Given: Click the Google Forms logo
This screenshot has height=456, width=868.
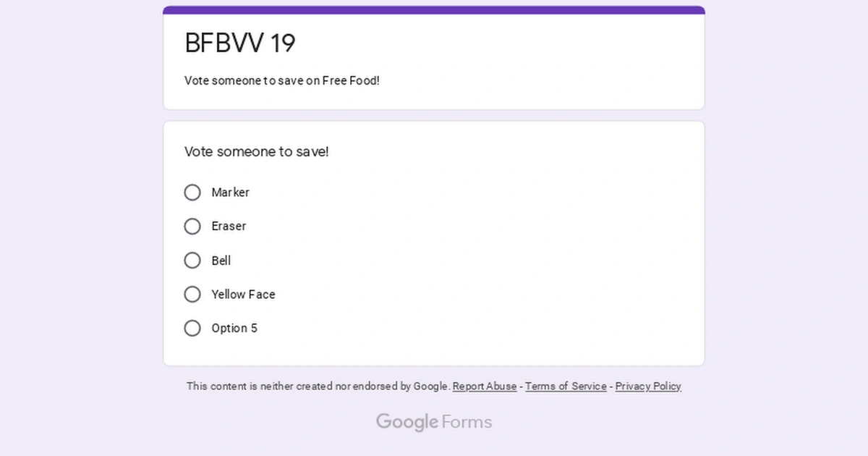Looking at the screenshot, I should (x=433, y=421).
